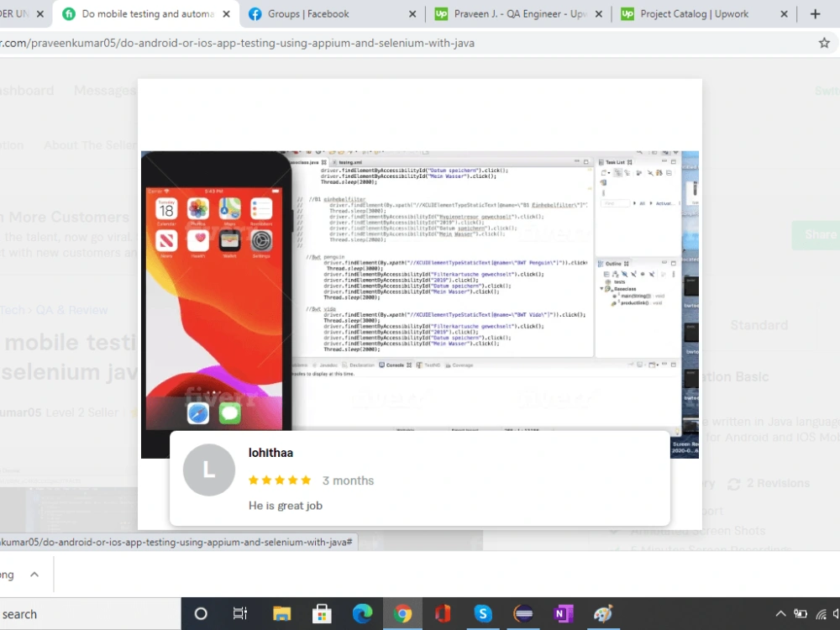Open a new browser tab
Screen dimensions: 840x630
(x=815, y=14)
